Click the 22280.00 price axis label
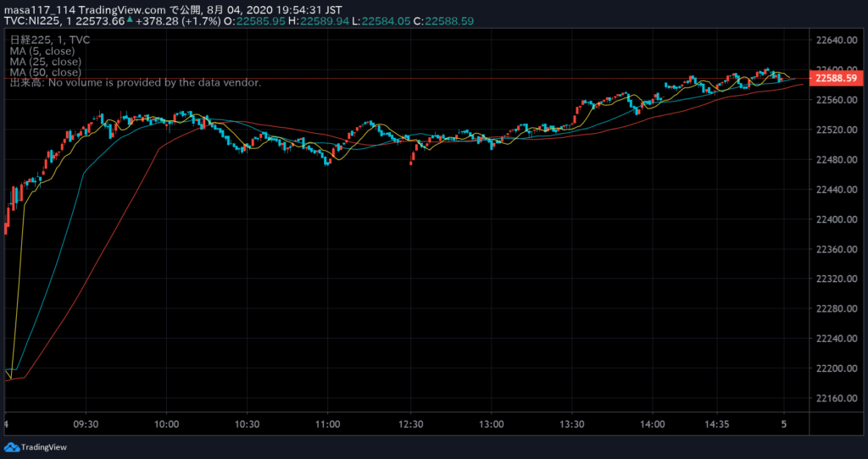This screenshot has width=868, height=459. click(837, 308)
